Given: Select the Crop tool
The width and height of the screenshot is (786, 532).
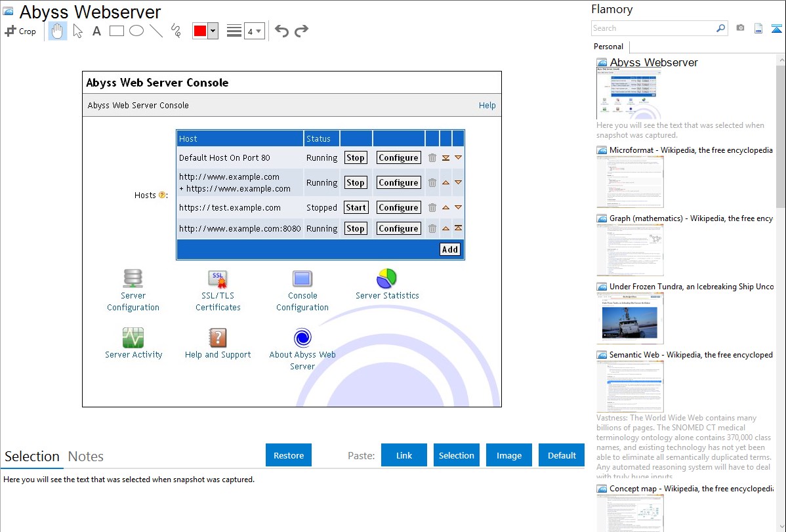Looking at the screenshot, I should click(x=20, y=31).
